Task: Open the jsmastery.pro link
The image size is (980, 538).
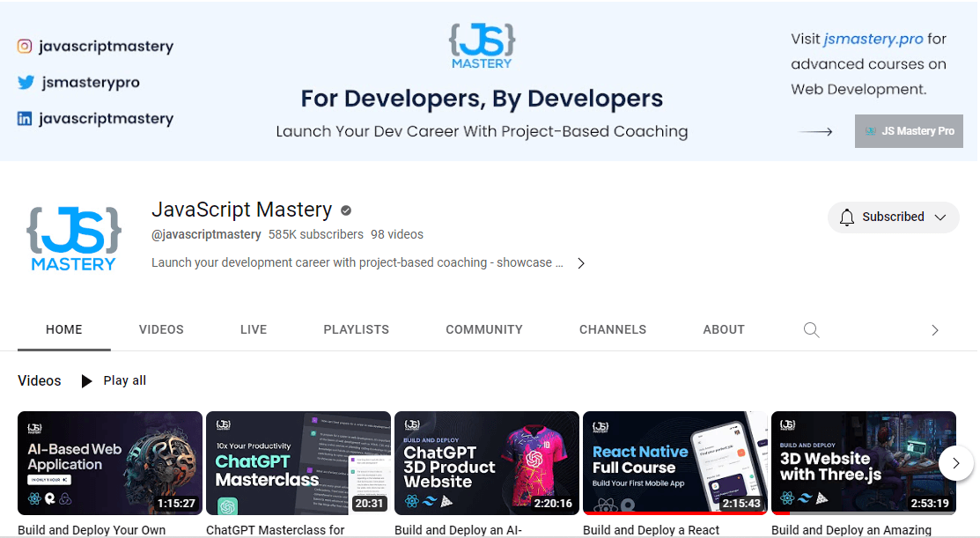Action: [x=873, y=39]
